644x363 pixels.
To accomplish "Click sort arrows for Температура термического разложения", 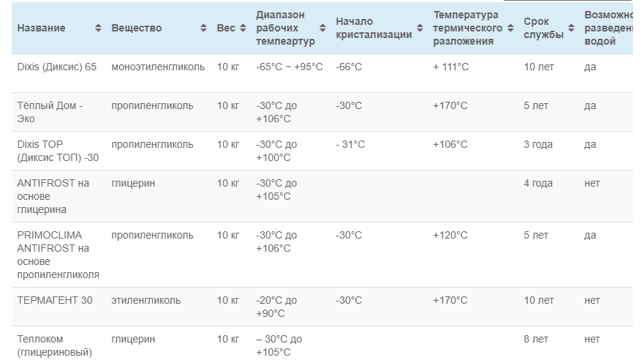I will 509,28.
